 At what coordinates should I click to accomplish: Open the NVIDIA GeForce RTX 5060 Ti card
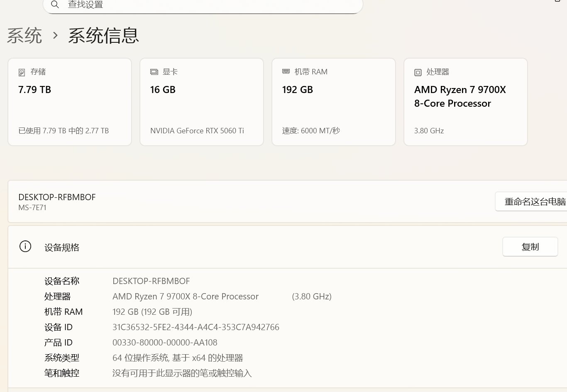202,102
